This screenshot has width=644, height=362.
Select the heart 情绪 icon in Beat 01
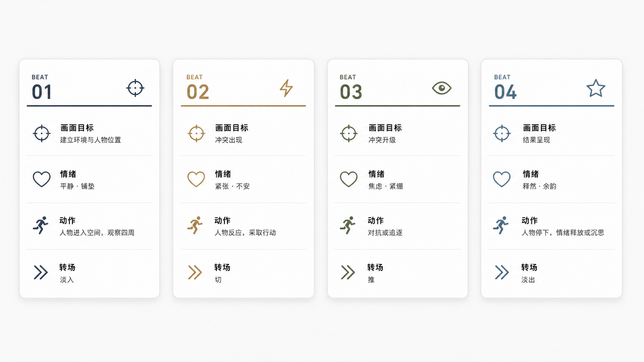(x=42, y=179)
